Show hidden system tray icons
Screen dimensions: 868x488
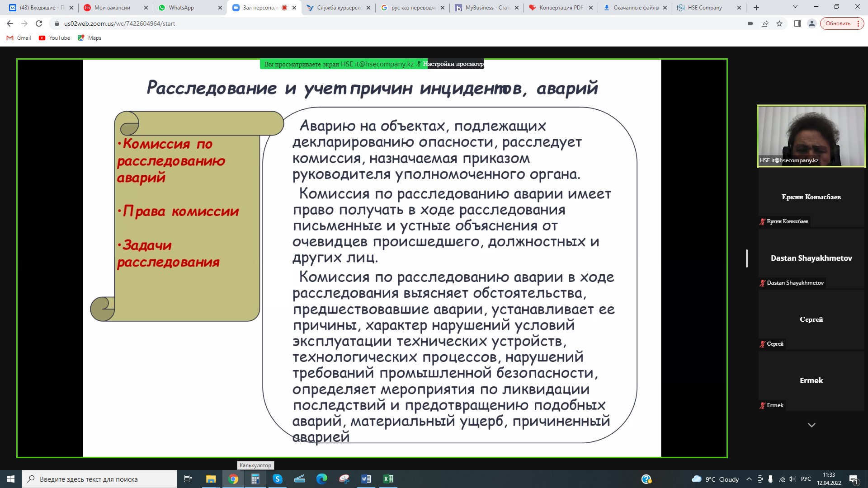[x=749, y=479]
